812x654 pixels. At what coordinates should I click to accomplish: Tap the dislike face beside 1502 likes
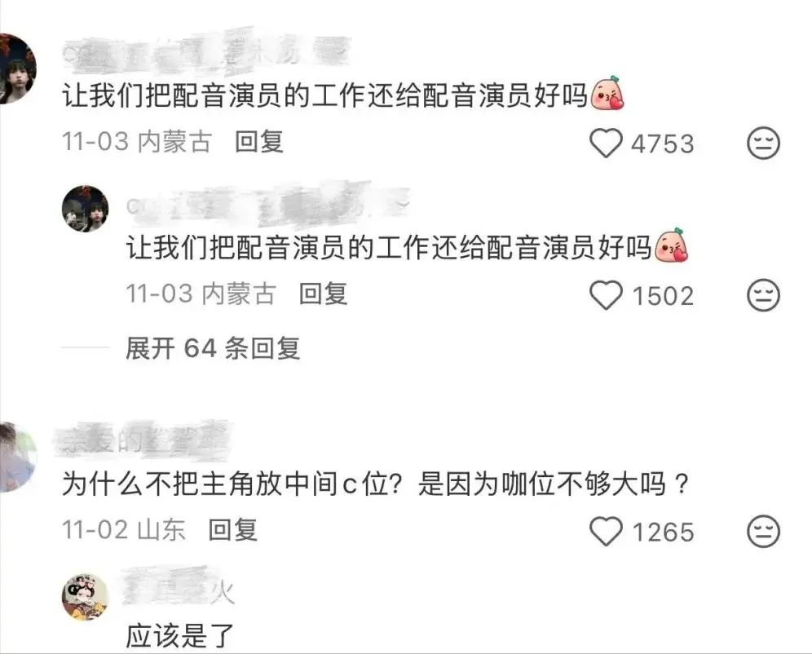tap(763, 296)
